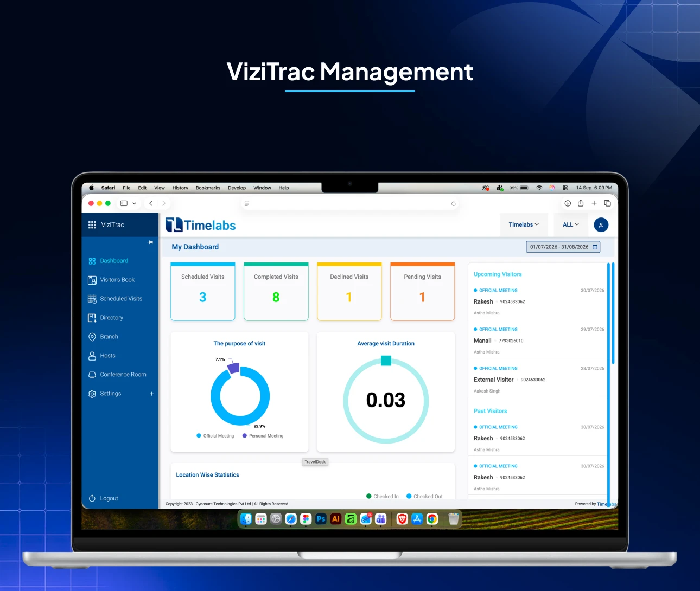Expand Settings submenu with plus

[x=151, y=394]
